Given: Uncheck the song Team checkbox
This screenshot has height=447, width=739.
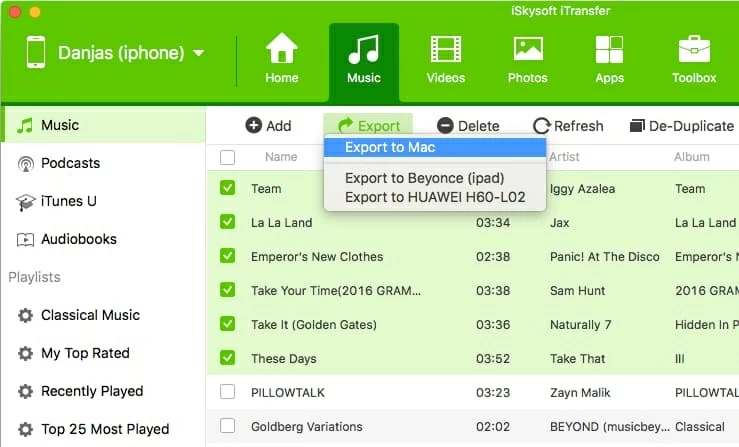Looking at the screenshot, I should 228,188.
